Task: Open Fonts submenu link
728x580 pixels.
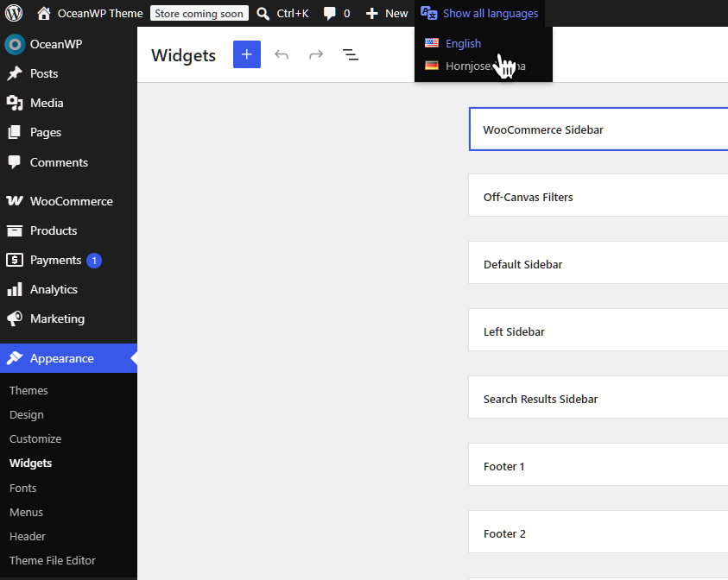Action: coord(22,489)
